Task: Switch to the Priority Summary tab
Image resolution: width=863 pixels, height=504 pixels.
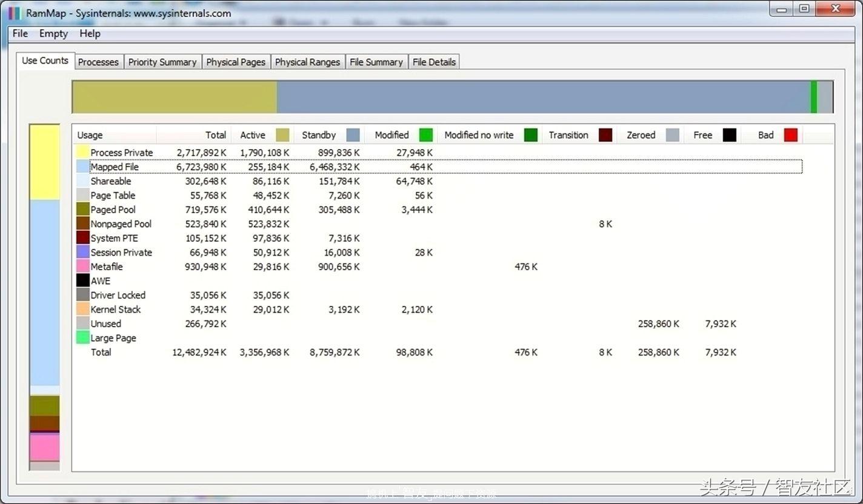Action: click(162, 62)
